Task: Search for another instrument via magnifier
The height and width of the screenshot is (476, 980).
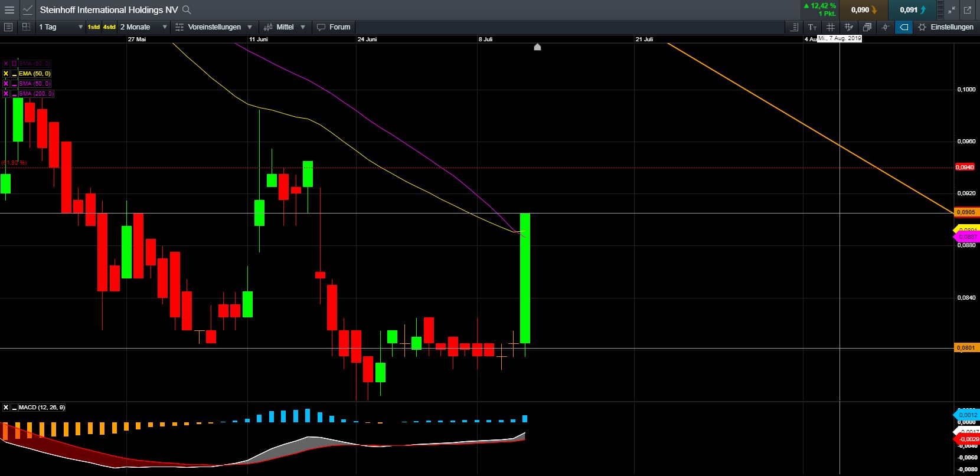Action: coord(187,9)
